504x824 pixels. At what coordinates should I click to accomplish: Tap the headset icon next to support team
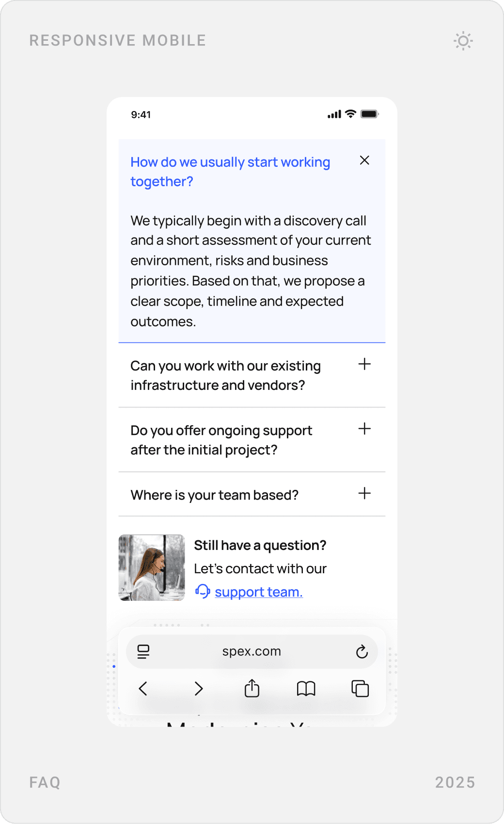coord(202,591)
